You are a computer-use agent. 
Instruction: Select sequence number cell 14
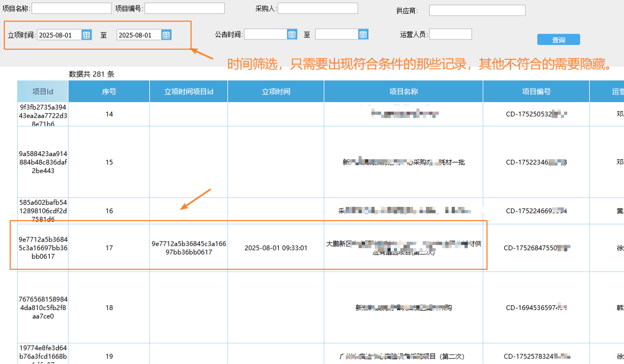[109, 114]
